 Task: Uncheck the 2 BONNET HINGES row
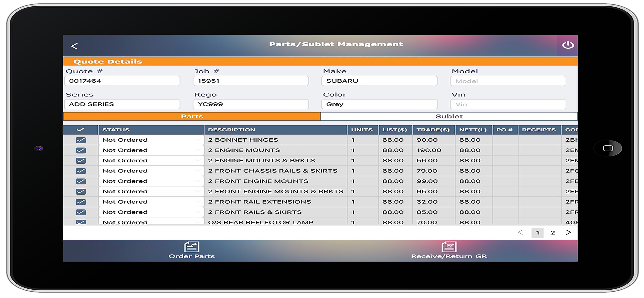pyautogui.click(x=80, y=140)
